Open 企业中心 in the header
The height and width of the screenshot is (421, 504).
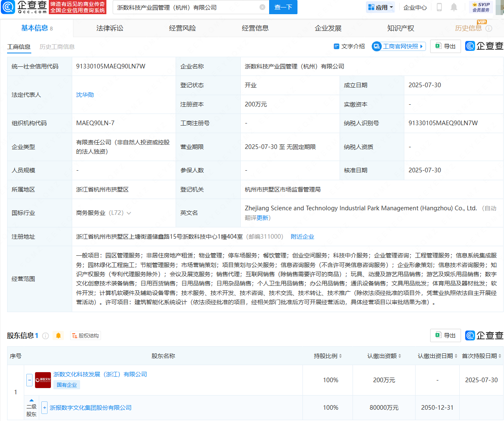click(x=415, y=7)
